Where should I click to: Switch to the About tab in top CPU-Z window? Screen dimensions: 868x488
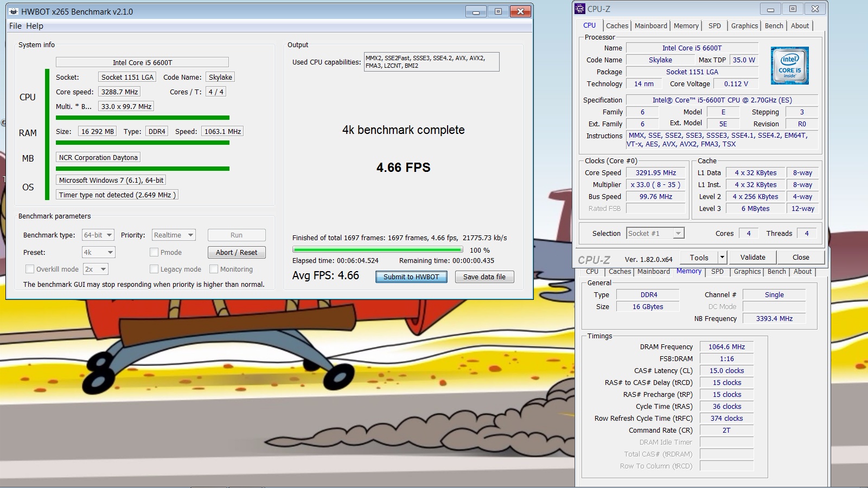click(x=800, y=25)
